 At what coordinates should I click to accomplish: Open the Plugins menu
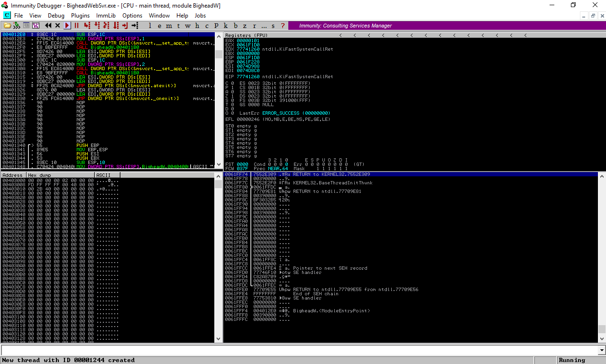point(80,16)
